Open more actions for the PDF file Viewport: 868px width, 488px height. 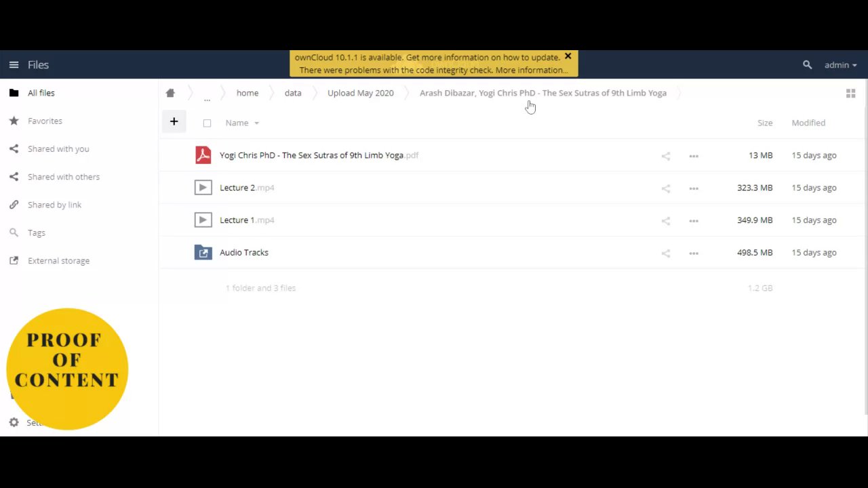point(694,156)
